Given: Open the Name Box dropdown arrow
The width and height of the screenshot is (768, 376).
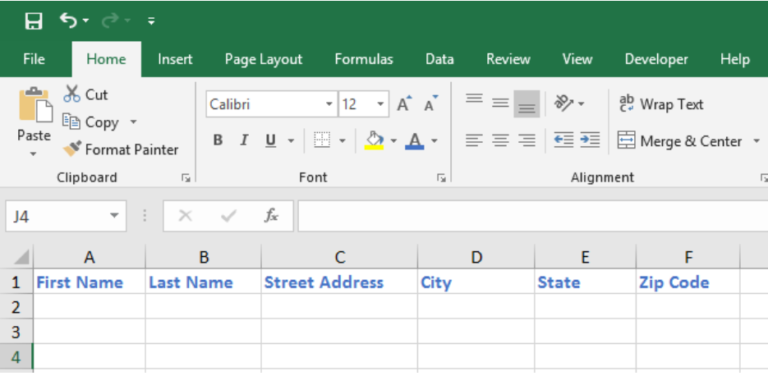Looking at the screenshot, I should 114,215.
